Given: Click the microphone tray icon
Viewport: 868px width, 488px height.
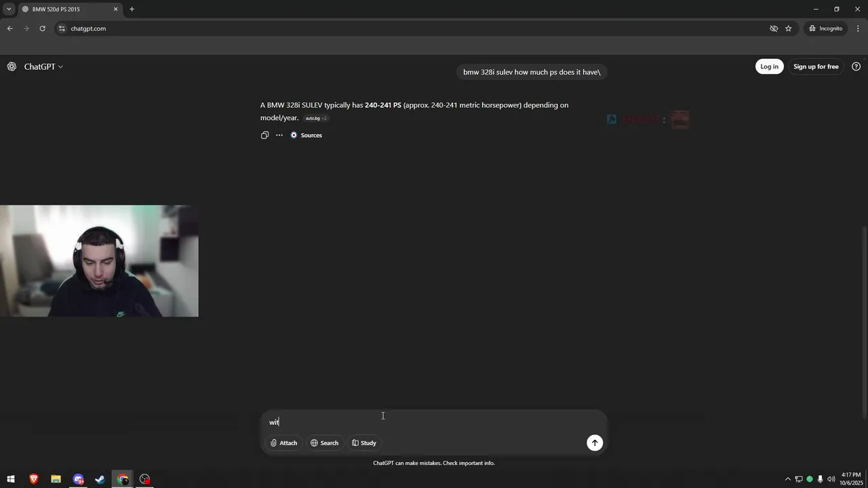Looking at the screenshot, I should 820,479.
